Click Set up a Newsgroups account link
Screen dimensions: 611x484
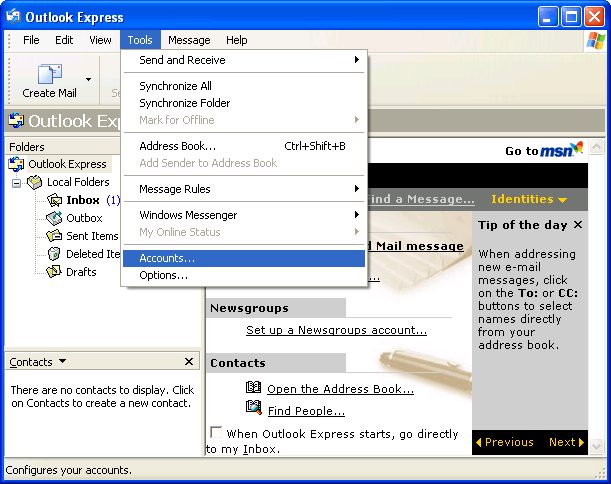pyautogui.click(x=336, y=330)
